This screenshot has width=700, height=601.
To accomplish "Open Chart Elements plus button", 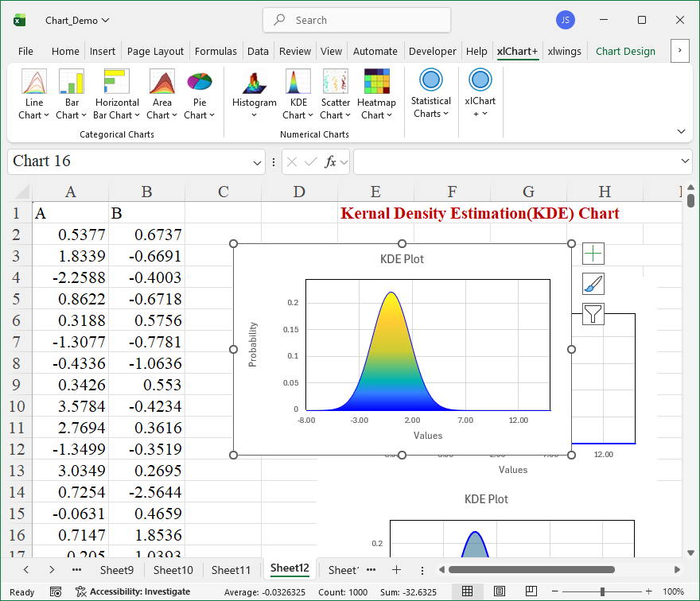I will [593, 254].
